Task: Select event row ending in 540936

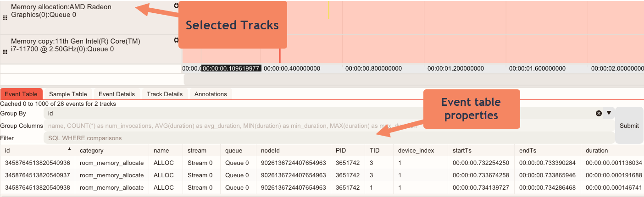Action: 38,163
